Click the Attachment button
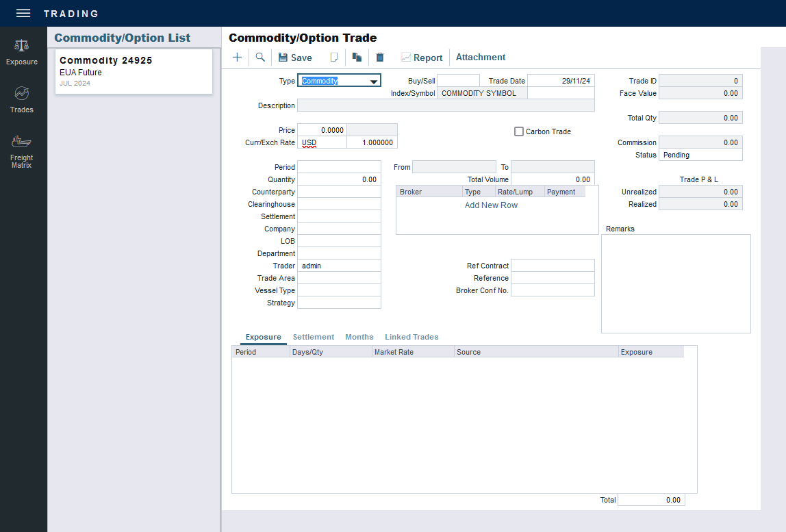 tap(481, 58)
